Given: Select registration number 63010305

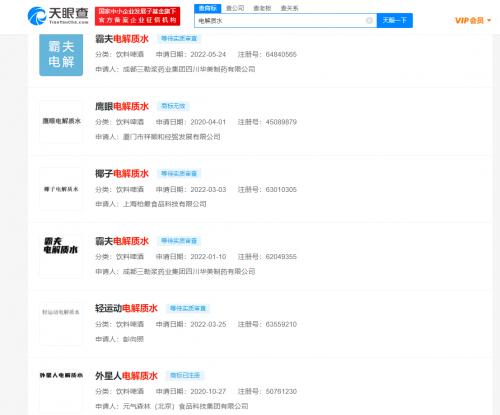Looking at the screenshot, I should [x=281, y=189].
